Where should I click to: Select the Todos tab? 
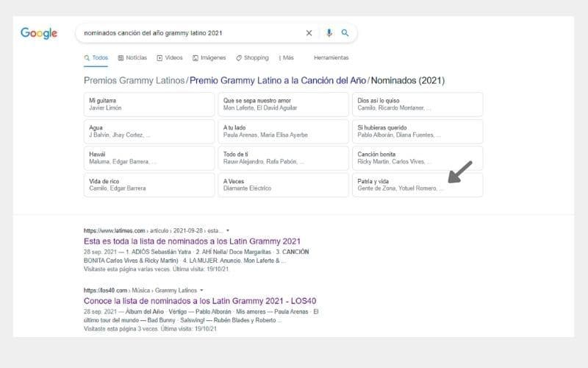[96, 58]
